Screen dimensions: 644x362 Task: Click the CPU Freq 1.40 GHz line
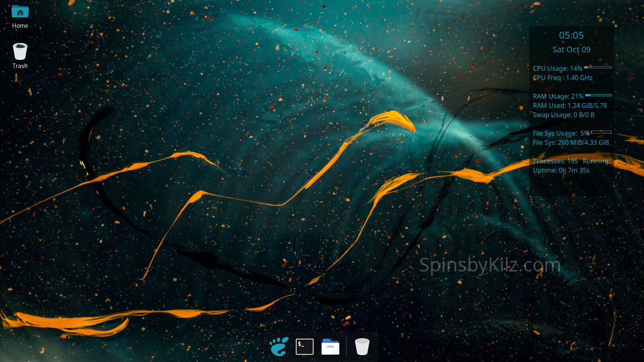click(x=563, y=78)
